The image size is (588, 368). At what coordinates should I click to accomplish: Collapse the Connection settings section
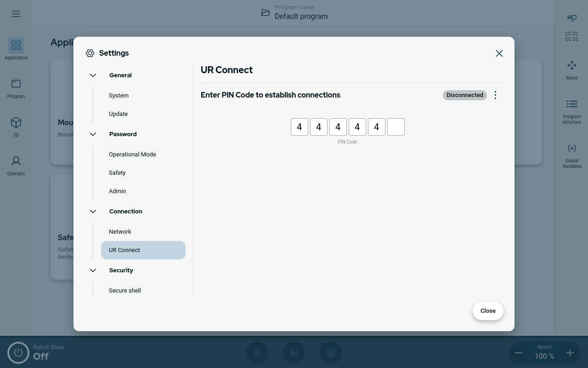(93, 211)
